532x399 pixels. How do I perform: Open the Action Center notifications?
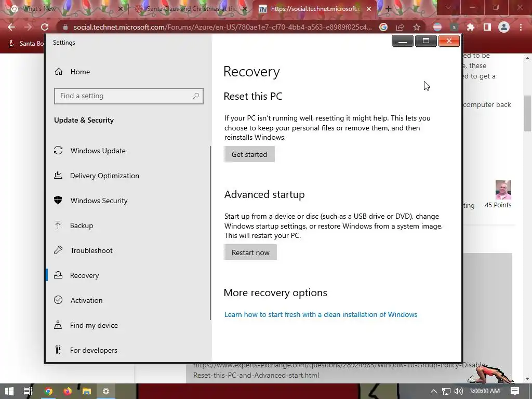(515, 391)
